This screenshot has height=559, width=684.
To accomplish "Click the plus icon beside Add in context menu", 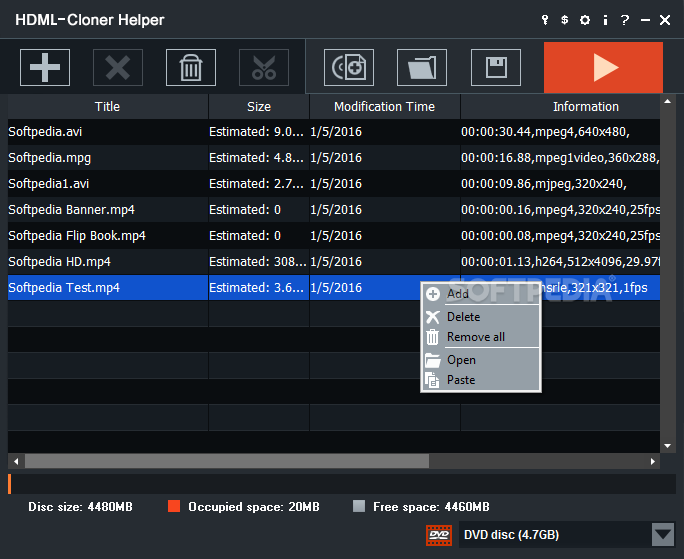I will (x=433, y=294).
